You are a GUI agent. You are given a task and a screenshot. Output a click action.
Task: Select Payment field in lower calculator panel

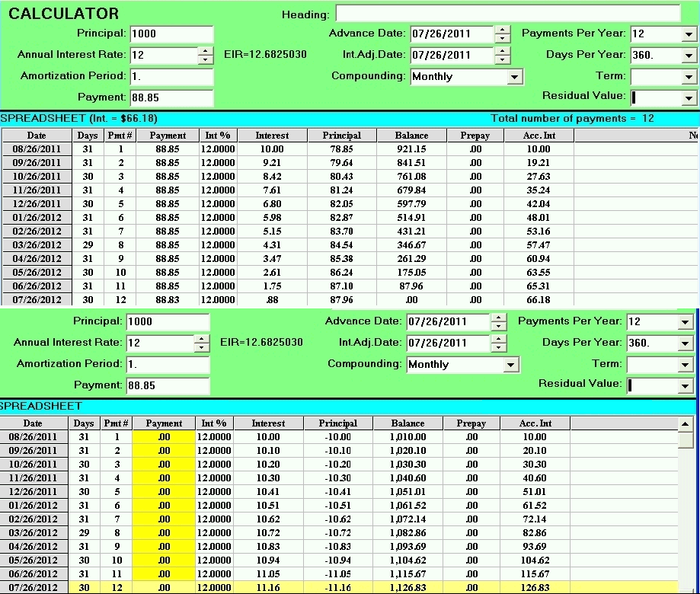click(x=168, y=385)
